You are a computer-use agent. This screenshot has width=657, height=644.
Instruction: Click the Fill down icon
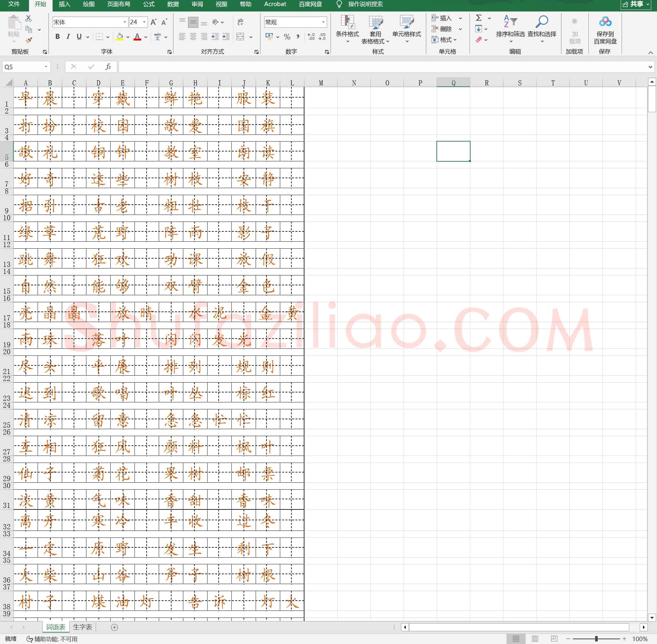(479, 29)
